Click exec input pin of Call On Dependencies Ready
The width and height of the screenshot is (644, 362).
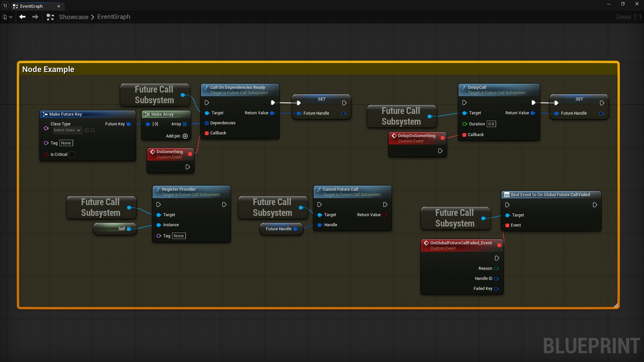207,103
